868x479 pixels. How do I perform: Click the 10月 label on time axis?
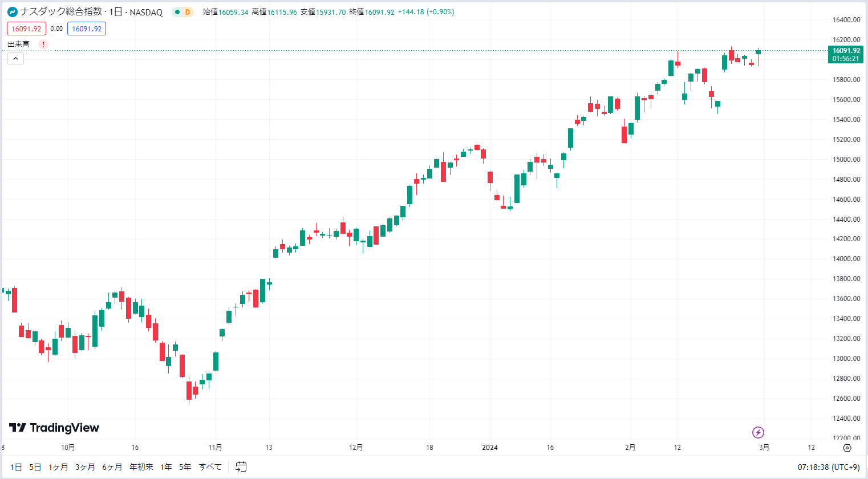click(x=68, y=448)
